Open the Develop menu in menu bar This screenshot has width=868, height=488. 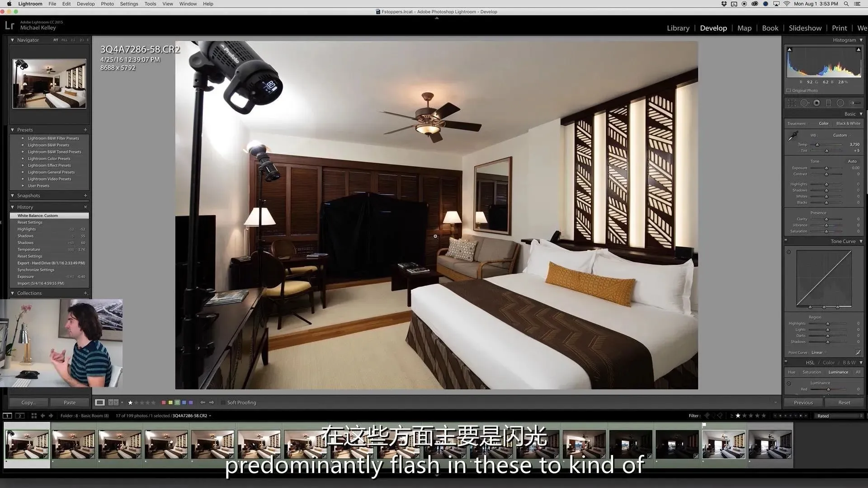click(x=85, y=4)
